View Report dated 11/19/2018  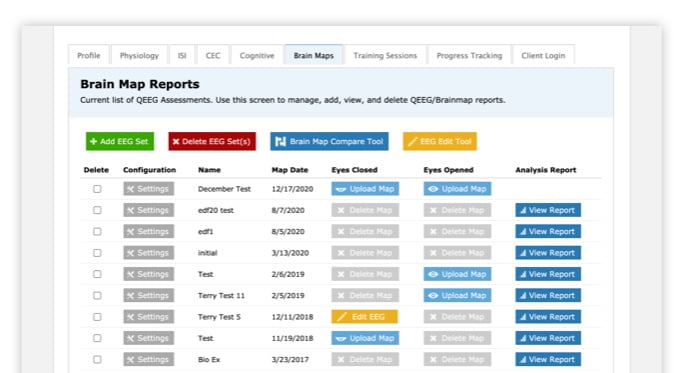pyautogui.click(x=548, y=339)
